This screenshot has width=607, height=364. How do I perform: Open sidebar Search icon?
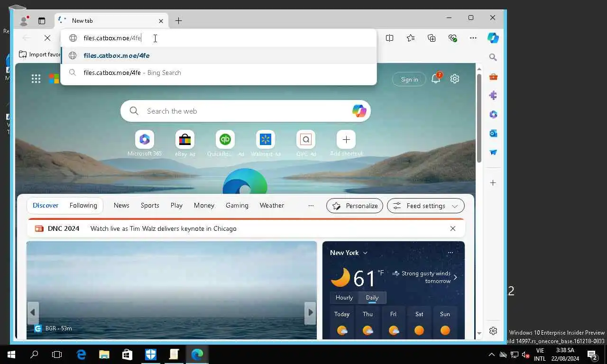pos(493,57)
